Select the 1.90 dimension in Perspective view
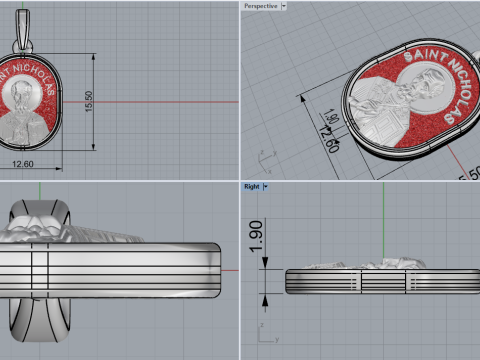Screen dimensions: 480x360 (x=332, y=116)
